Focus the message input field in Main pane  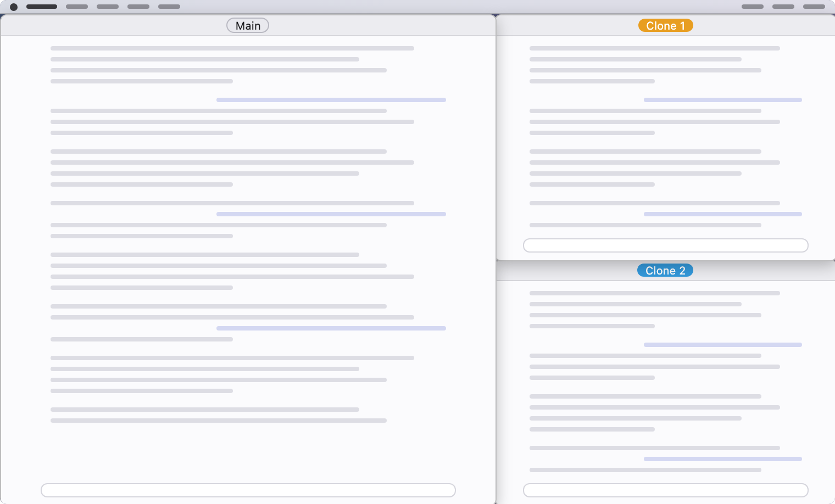[x=248, y=490]
